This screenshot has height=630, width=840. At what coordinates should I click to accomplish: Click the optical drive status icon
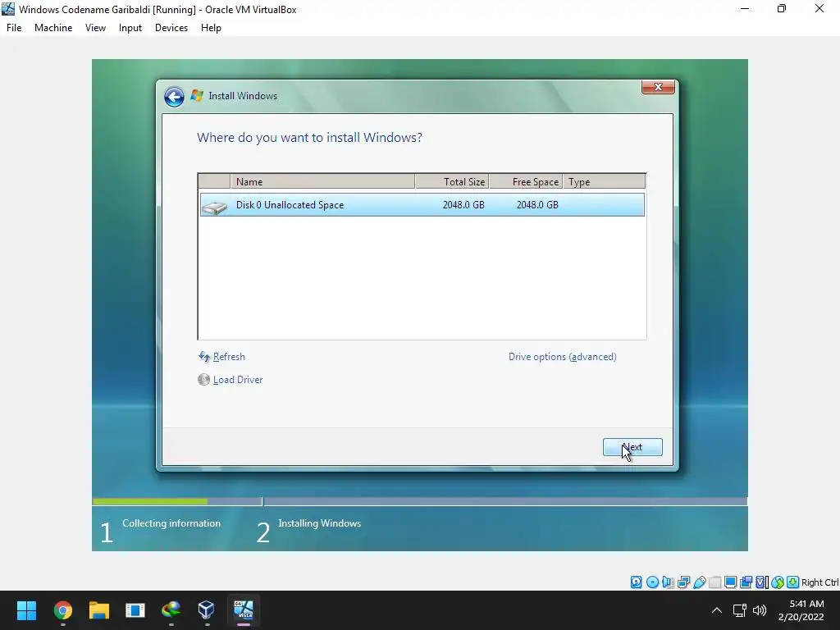coord(652,582)
